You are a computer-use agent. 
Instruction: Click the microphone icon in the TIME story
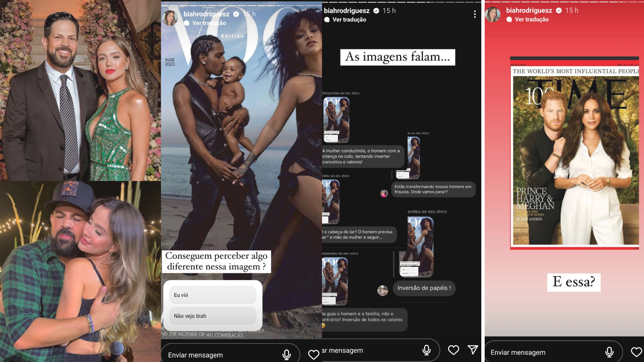tap(609, 352)
